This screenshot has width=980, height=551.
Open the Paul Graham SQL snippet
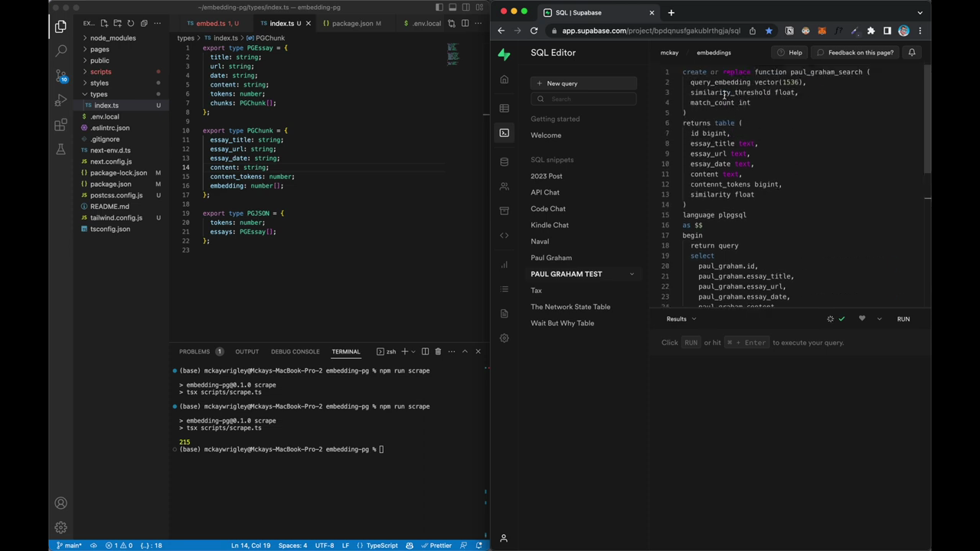coord(551,258)
